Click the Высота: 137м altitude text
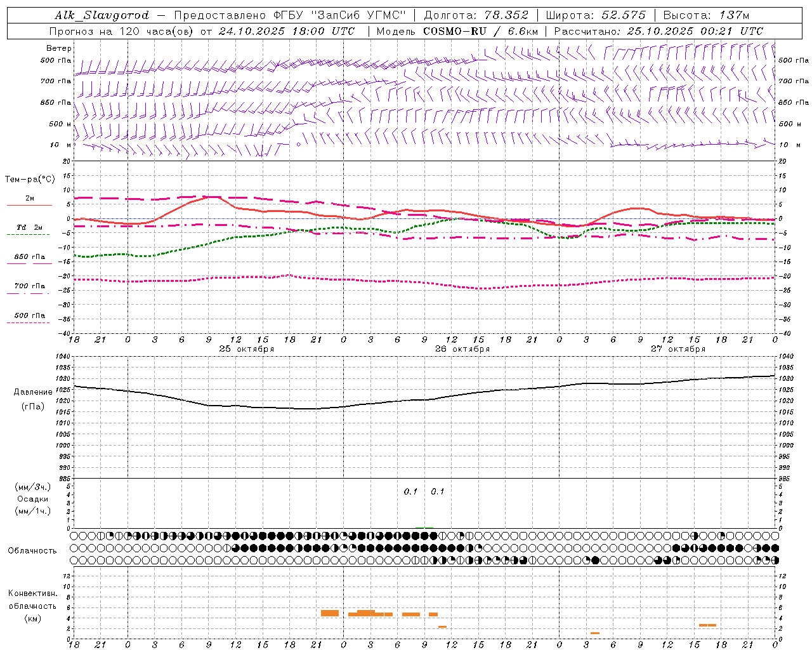Image resolution: width=812 pixels, height=650 pixels. tap(706, 15)
